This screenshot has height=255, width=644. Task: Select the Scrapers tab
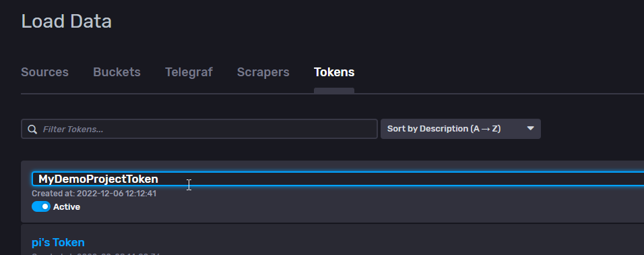tap(263, 72)
